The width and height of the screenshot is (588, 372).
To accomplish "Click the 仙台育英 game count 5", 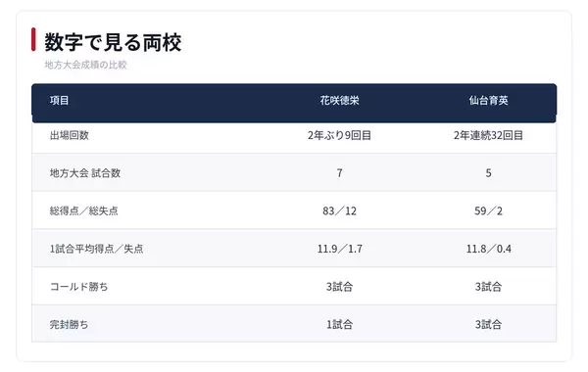I will pyautogui.click(x=488, y=173).
